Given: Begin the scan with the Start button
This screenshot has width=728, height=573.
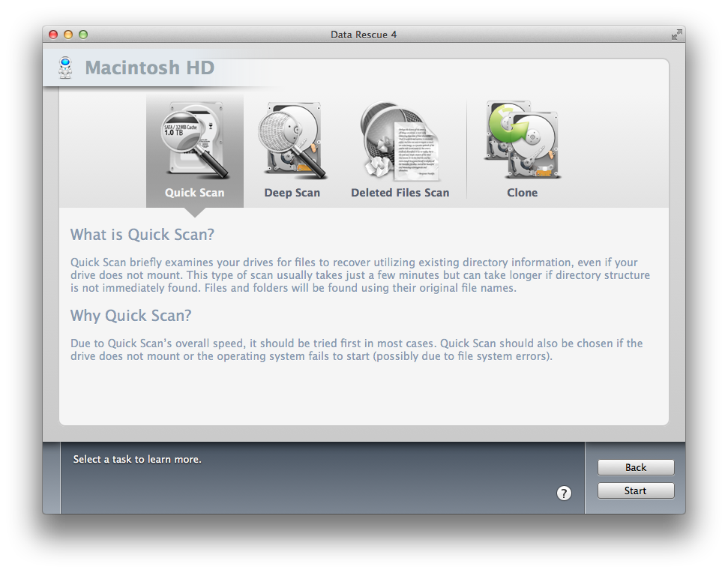Looking at the screenshot, I should pos(636,490).
